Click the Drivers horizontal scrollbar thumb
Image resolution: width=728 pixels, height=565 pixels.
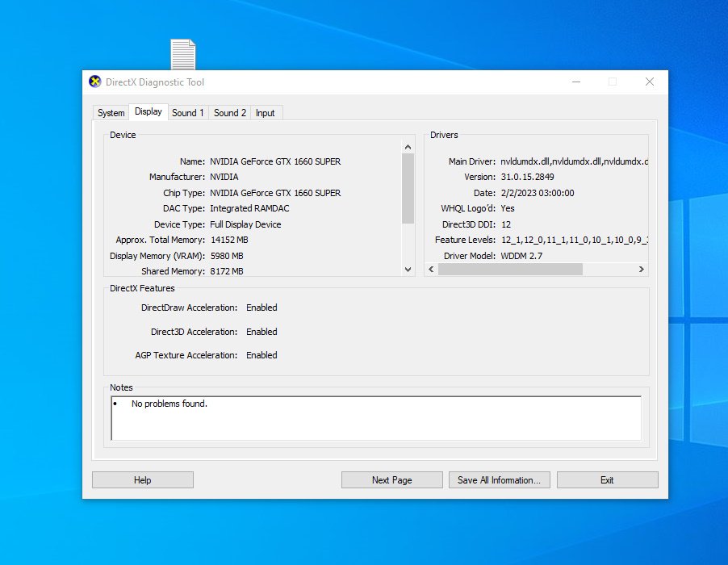(x=510, y=270)
